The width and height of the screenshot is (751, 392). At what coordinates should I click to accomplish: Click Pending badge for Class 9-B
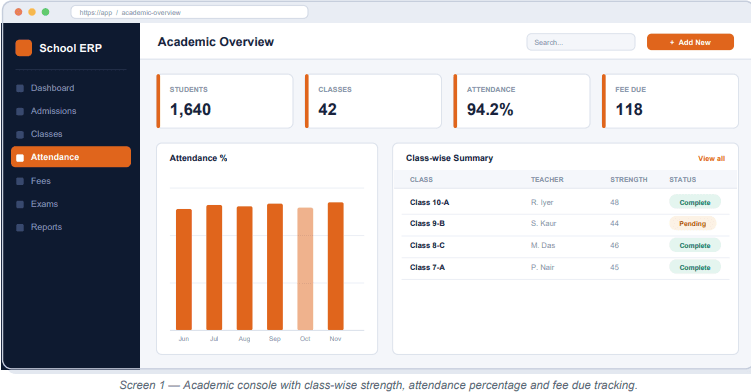pyautogui.click(x=693, y=223)
